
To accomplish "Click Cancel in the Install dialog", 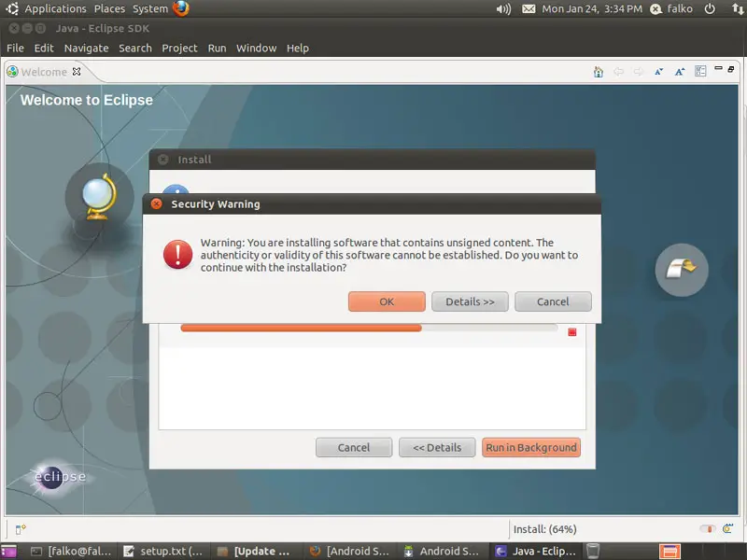I will tap(354, 448).
